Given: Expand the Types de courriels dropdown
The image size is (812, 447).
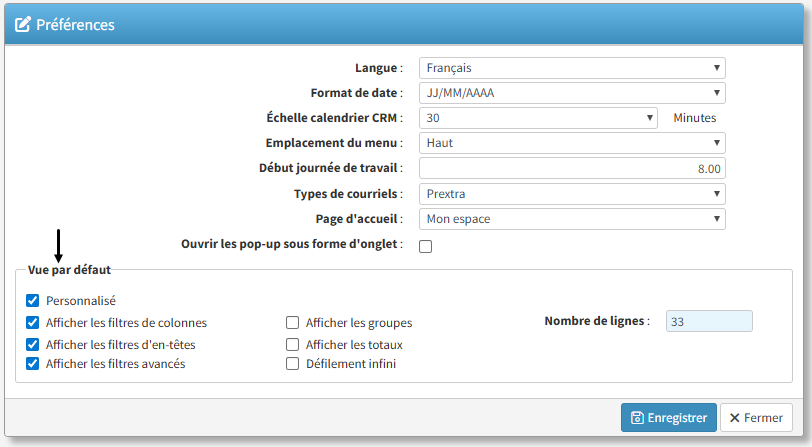Looking at the screenshot, I should point(571,194).
